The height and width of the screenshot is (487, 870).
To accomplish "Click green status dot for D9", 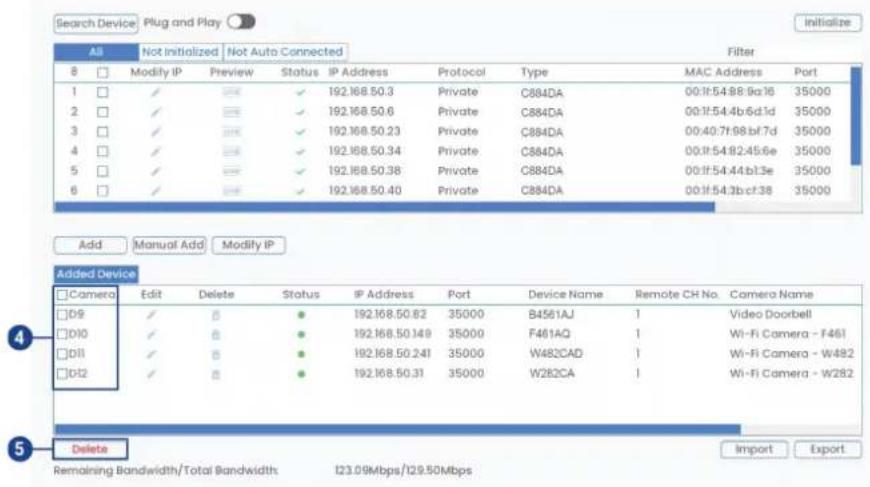I will [x=301, y=315].
